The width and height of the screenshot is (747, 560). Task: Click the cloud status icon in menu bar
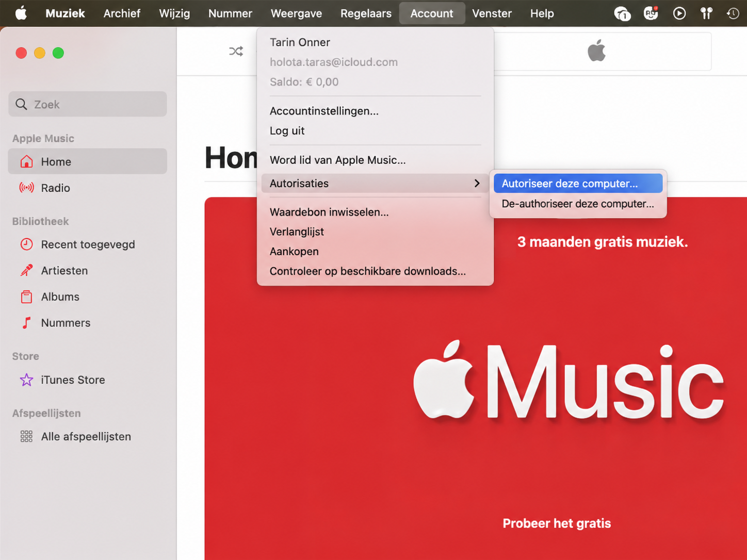[x=622, y=13]
